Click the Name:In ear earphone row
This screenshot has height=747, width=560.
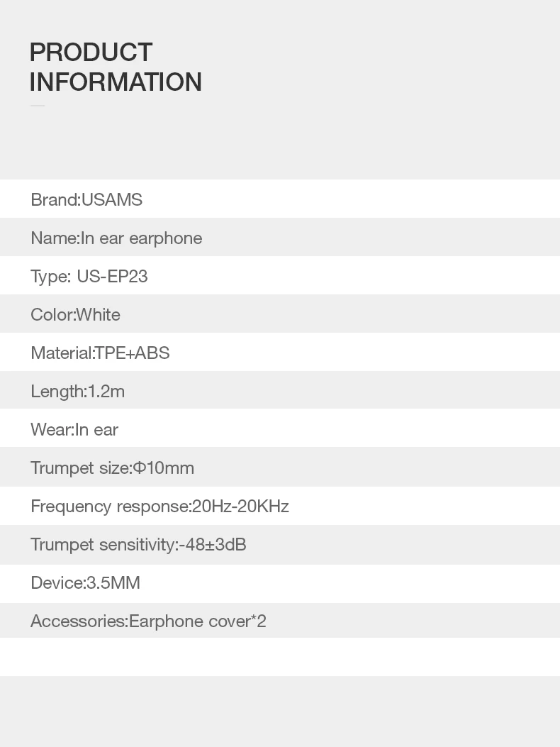pyautogui.click(x=280, y=237)
